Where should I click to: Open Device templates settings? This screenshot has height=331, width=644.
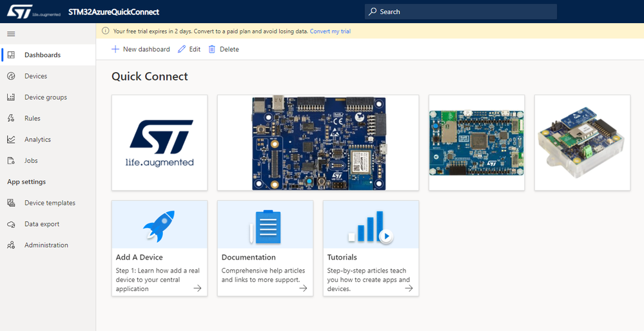(48, 203)
